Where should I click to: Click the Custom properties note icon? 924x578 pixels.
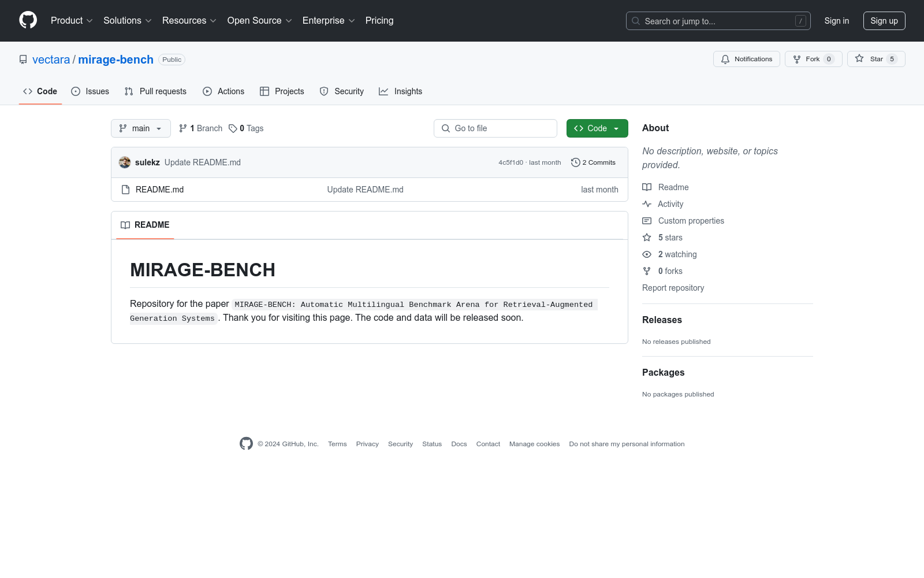(x=647, y=221)
